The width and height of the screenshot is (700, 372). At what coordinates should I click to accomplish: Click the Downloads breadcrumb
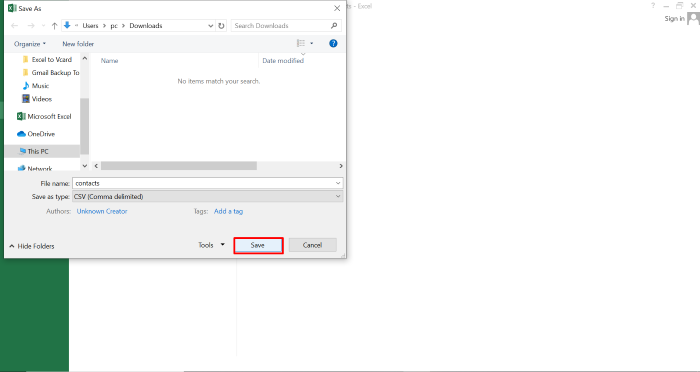click(x=146, y=26)
